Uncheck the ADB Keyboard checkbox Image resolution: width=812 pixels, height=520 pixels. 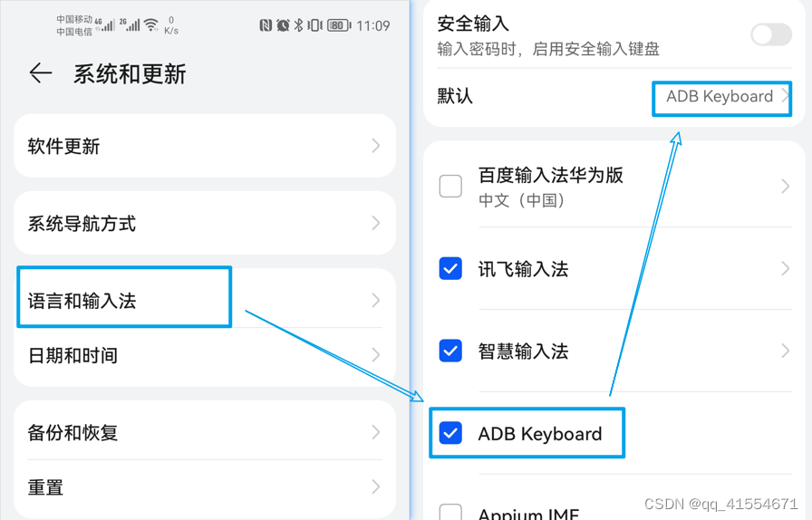click(x=450, y=433)
